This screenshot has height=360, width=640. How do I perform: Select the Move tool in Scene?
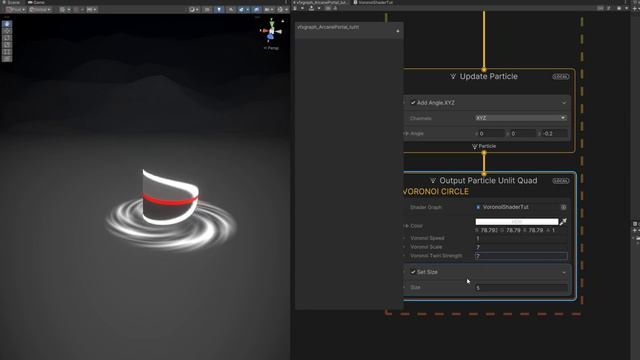click(x=7, y=31)
